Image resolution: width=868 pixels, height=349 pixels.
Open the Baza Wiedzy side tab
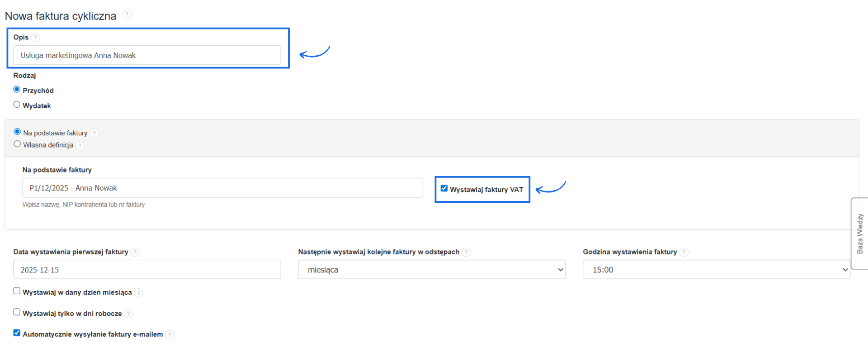(x=859, y=234)
